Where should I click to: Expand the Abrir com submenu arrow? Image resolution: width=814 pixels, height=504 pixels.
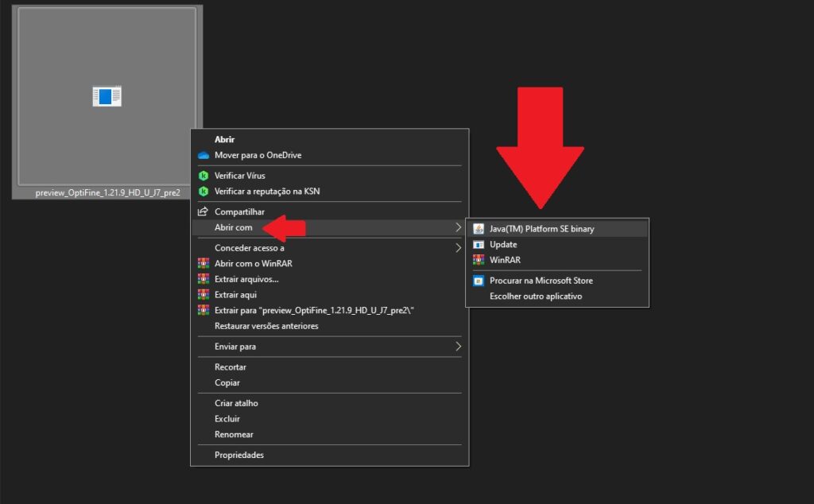(458, 227)
